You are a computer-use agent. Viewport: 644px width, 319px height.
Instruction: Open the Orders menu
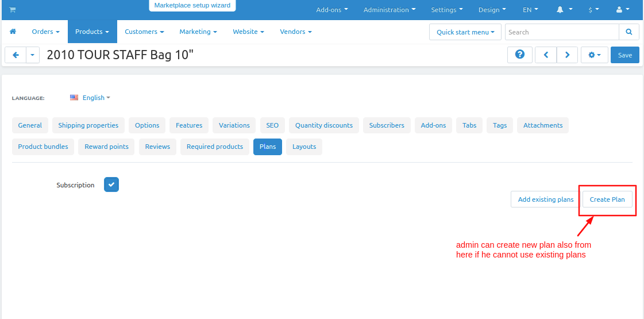[x=45, y=32]
